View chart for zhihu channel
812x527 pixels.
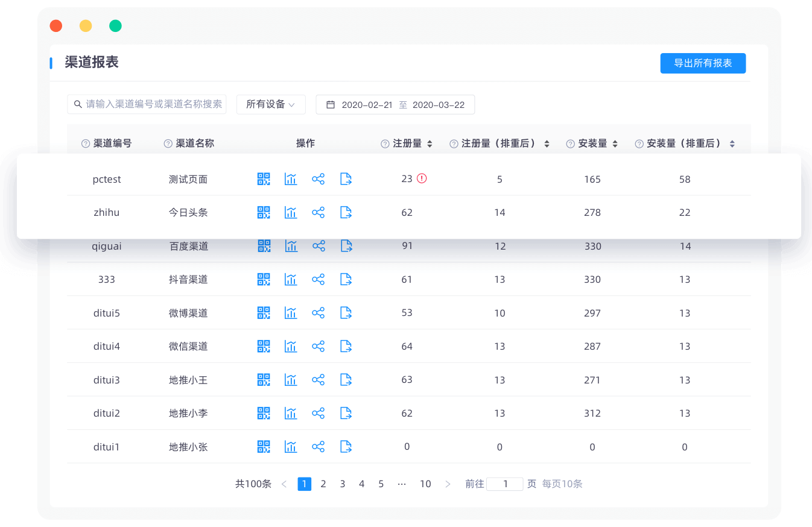tap(291, 212)
